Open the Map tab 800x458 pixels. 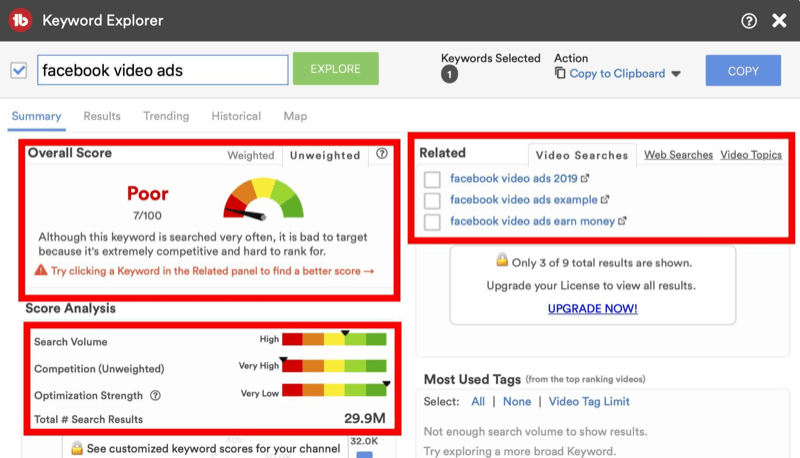295,116
